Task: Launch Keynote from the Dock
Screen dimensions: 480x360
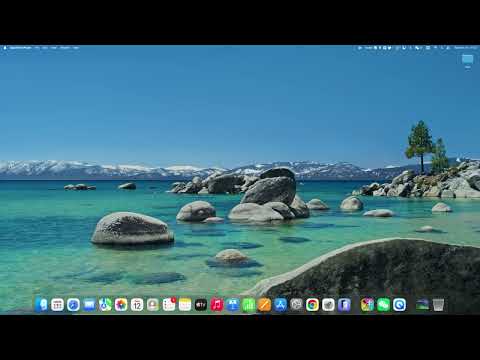Action: coord(233,305)
